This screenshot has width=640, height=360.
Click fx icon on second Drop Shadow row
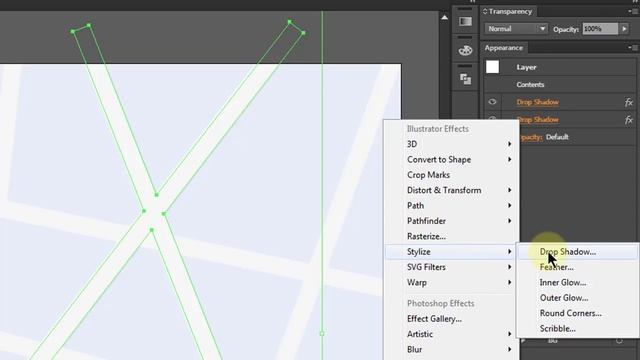629,120
